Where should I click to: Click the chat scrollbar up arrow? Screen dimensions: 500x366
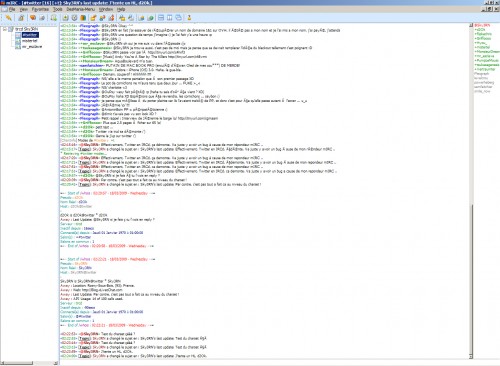pos(471,25)
